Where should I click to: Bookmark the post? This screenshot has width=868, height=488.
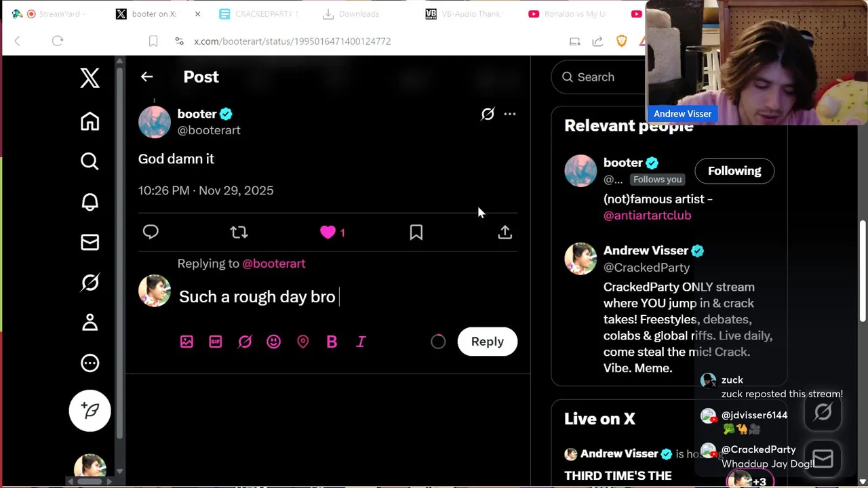click(416, 232)
